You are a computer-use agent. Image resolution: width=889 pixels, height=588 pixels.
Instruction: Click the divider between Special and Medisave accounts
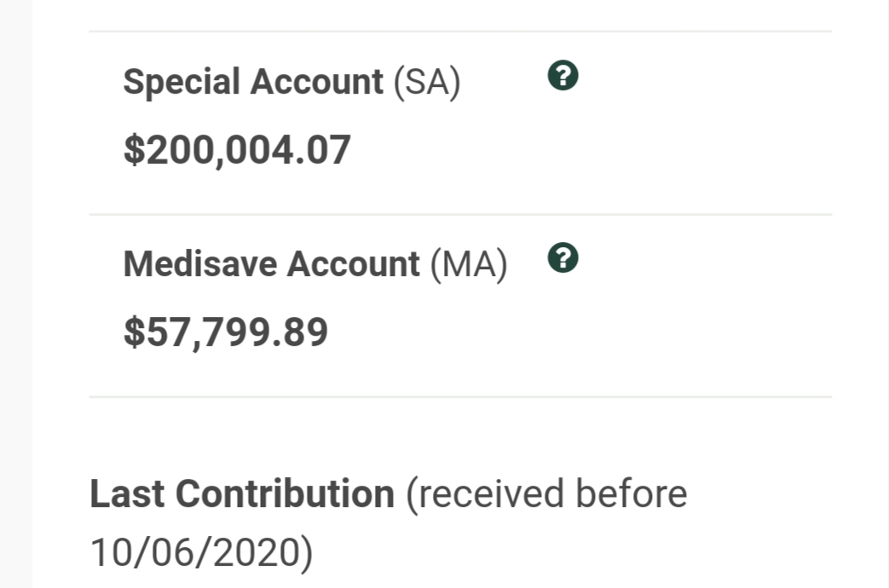point(460,215)
